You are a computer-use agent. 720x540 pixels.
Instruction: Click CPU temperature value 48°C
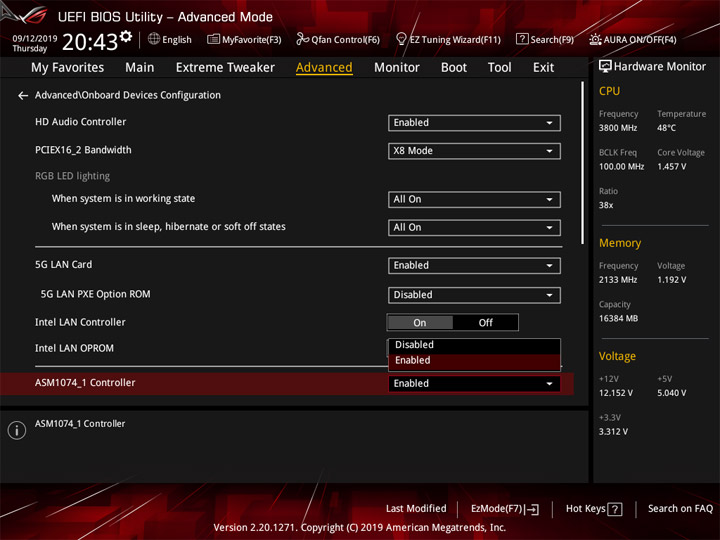[666, 128]
